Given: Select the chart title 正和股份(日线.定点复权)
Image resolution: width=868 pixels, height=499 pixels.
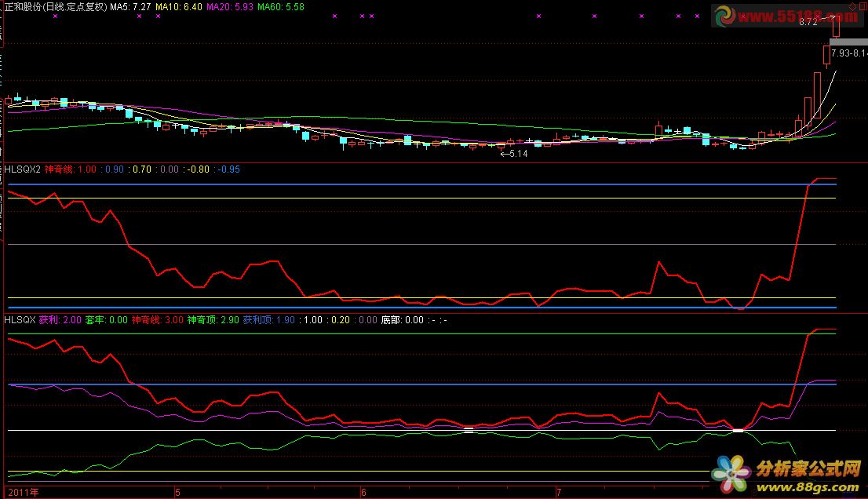Looking at the screenshot, I should [x=56, y=6].
